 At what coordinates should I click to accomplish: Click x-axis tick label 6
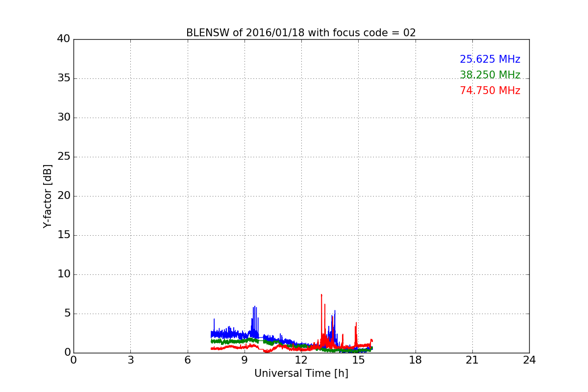click(188, 360)
